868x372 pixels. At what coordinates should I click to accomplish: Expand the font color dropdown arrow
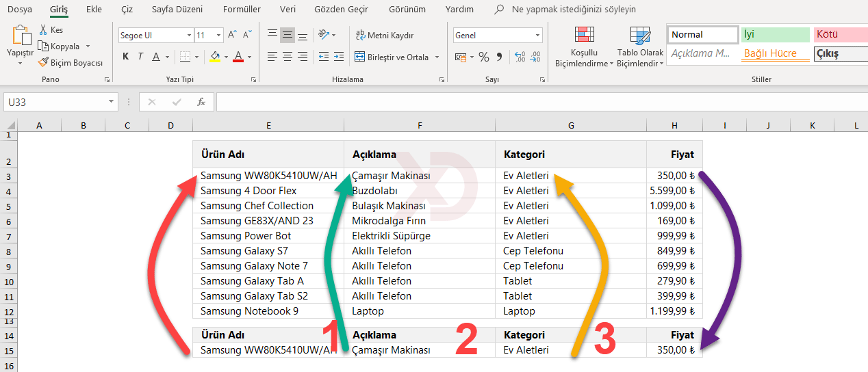249,57
